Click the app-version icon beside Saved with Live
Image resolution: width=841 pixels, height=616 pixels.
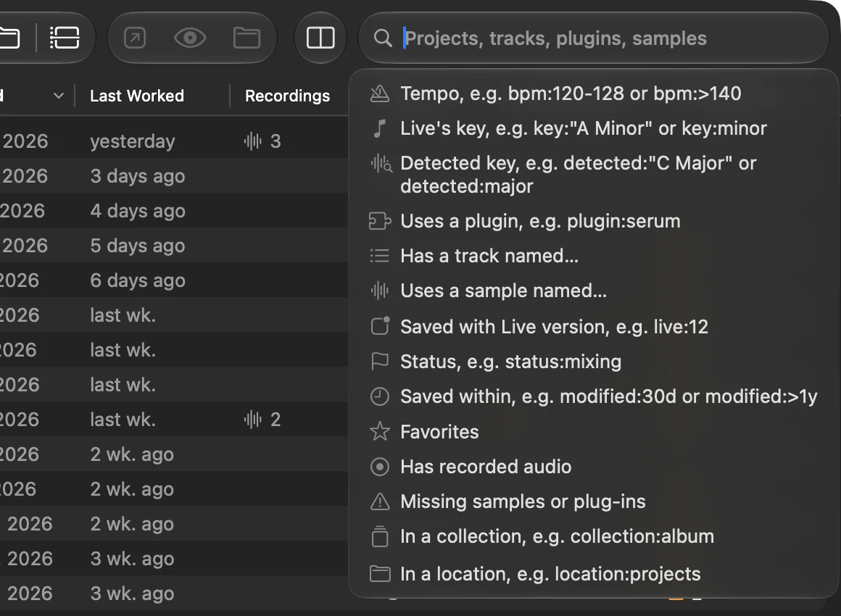[x=381, y=326]
